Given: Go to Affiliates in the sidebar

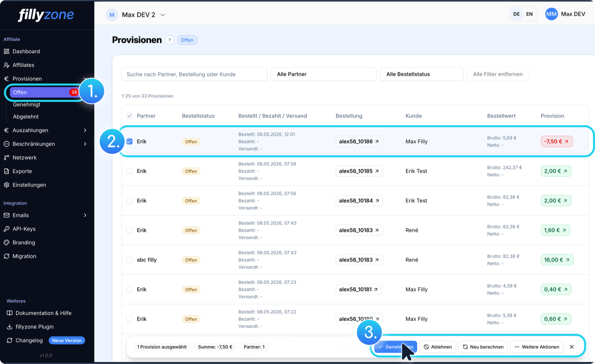Looking at the screenshot, I should coord(23,65).
